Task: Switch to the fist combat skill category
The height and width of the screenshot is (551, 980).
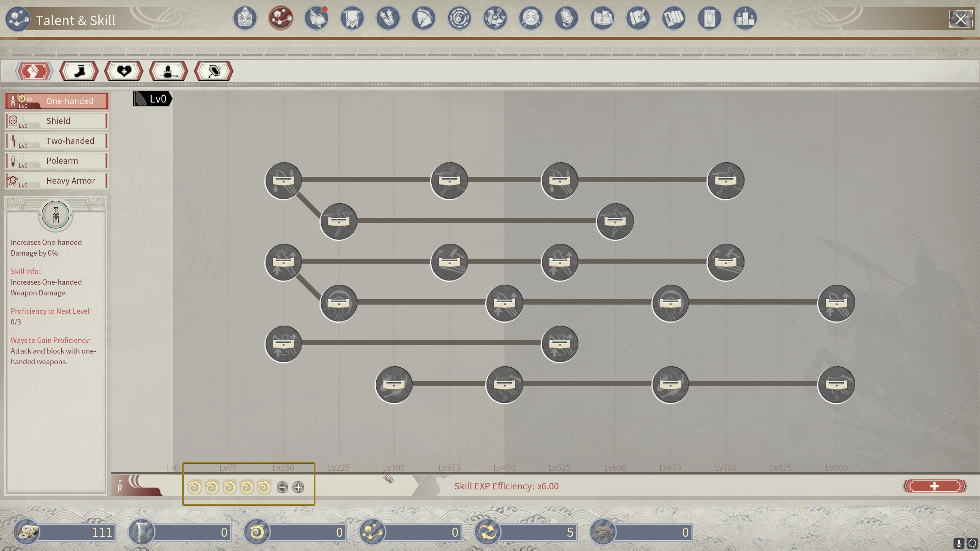Action: pos(34,71)
